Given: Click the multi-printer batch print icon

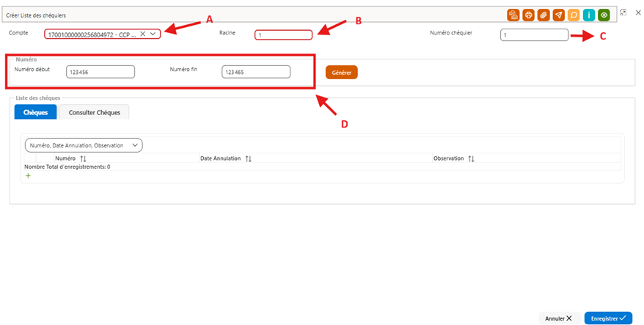Looking at the screenshot, I should (513, 15).
